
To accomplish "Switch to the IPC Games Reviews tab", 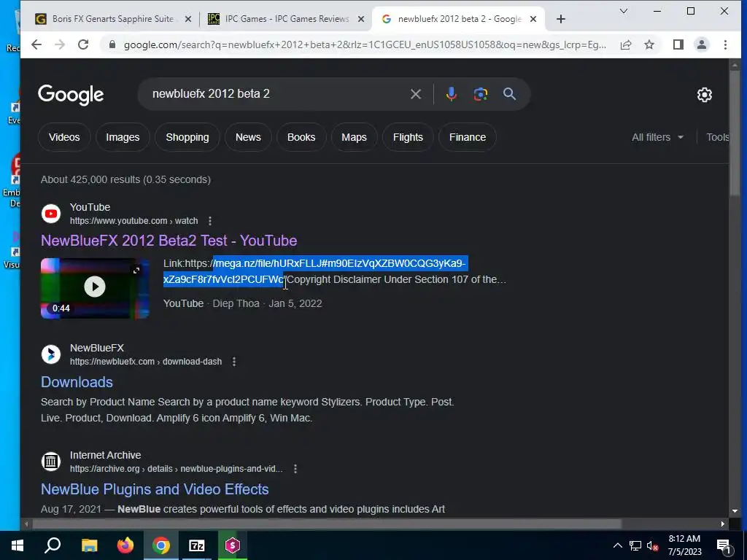I will click(x=287, y=19).
